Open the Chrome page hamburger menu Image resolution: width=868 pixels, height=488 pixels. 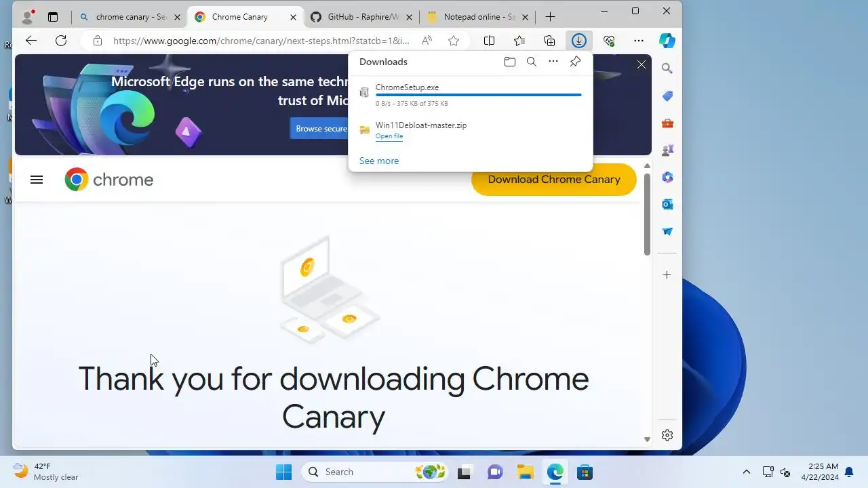point(37,180)
